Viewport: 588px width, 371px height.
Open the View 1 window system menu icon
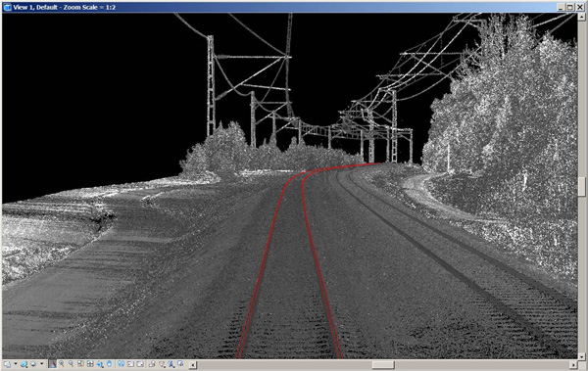(x=7, y=7)
